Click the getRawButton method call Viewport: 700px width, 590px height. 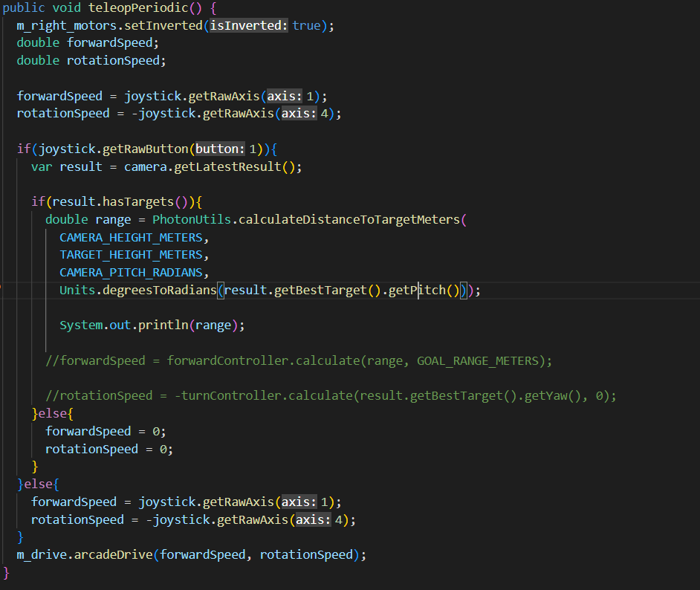146,149
